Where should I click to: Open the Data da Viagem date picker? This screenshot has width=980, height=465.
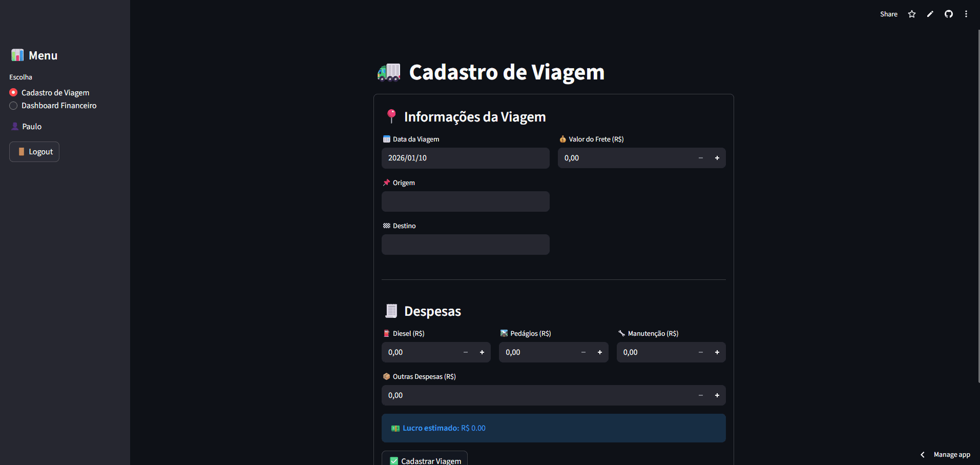[465, 158]
